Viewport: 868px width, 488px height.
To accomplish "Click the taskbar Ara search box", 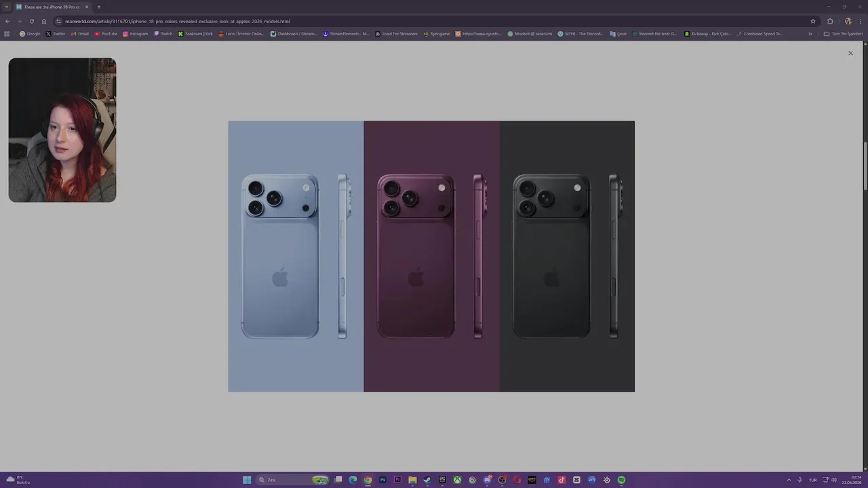I will [292, 480].
